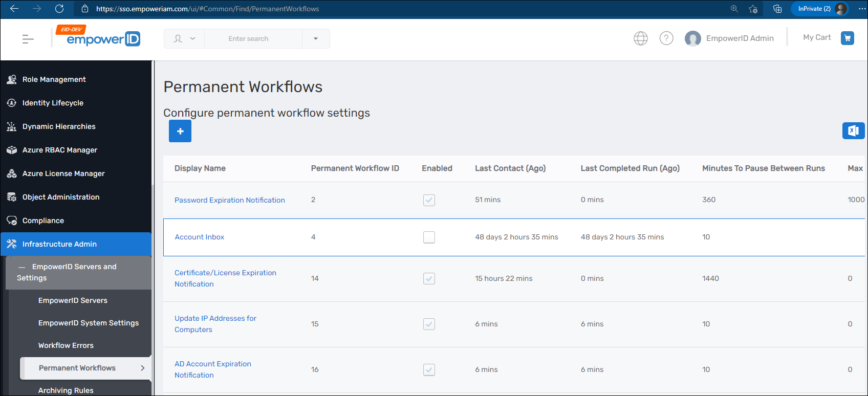
Task: Reload the page with refresh icon
Action: 59,9
